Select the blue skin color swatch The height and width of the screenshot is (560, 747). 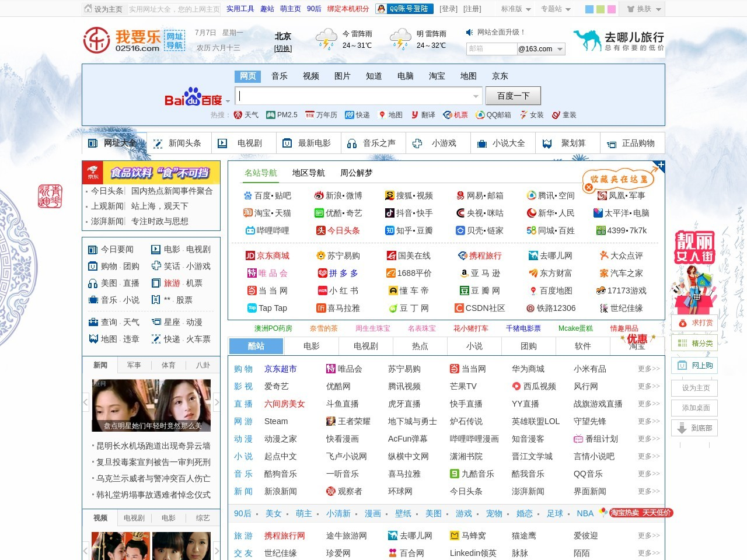coord(589,9)
